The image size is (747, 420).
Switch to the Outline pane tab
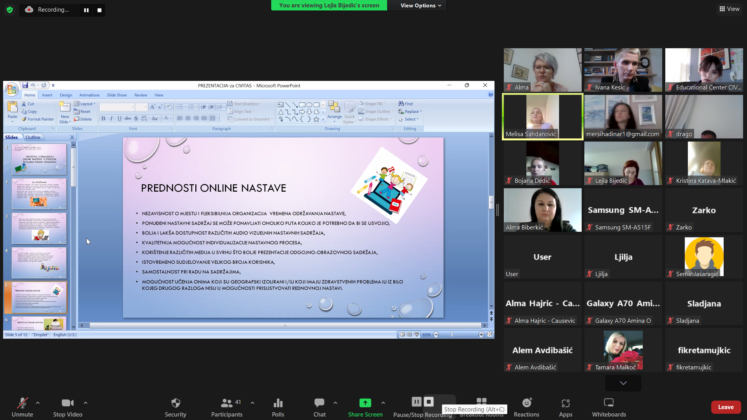tap(32, 137)
